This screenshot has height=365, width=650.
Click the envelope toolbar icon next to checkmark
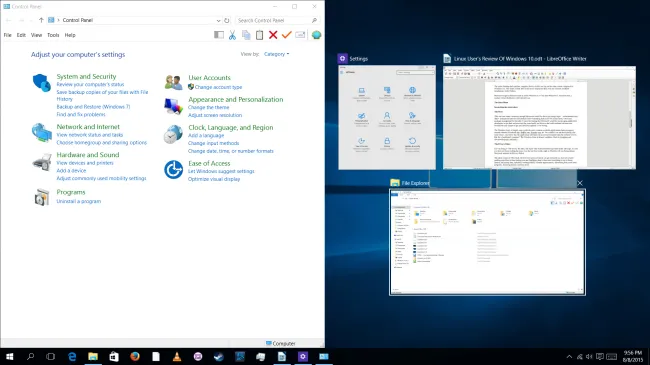[301, 35]
